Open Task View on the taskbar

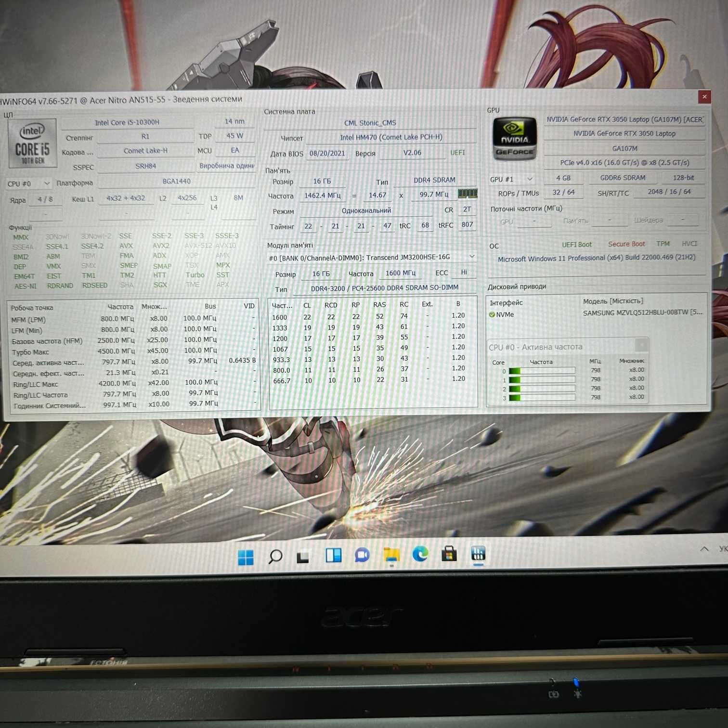pos(303,557)
